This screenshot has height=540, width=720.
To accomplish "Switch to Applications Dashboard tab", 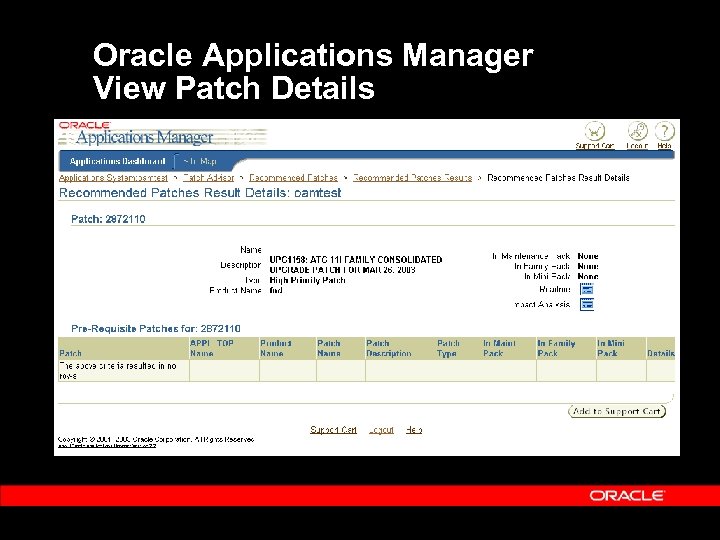I will click(117, 161).
